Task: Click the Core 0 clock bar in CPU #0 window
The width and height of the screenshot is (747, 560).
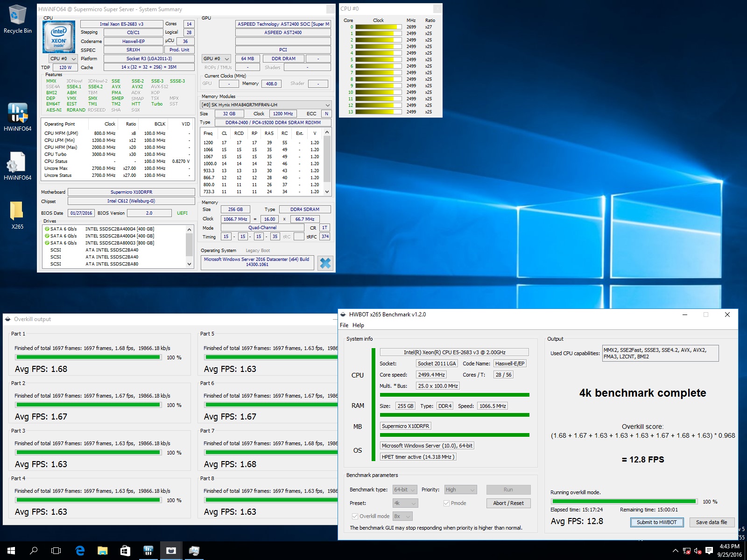Action: 379,27
